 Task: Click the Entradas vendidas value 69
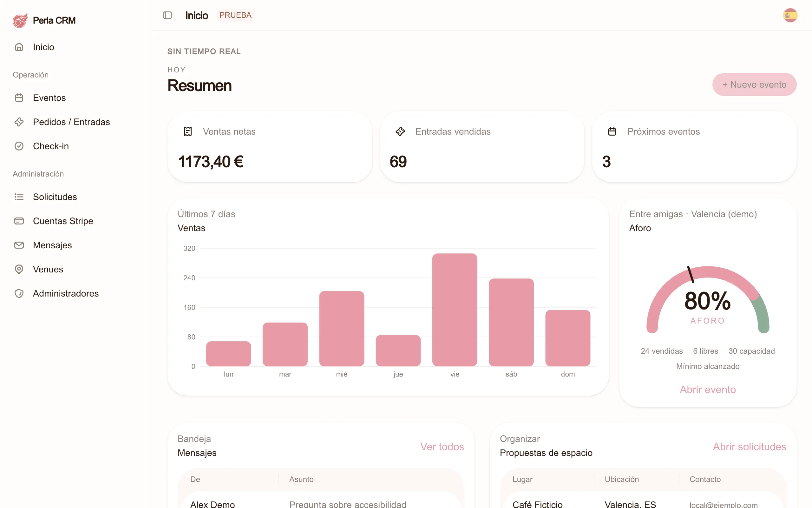398,162
